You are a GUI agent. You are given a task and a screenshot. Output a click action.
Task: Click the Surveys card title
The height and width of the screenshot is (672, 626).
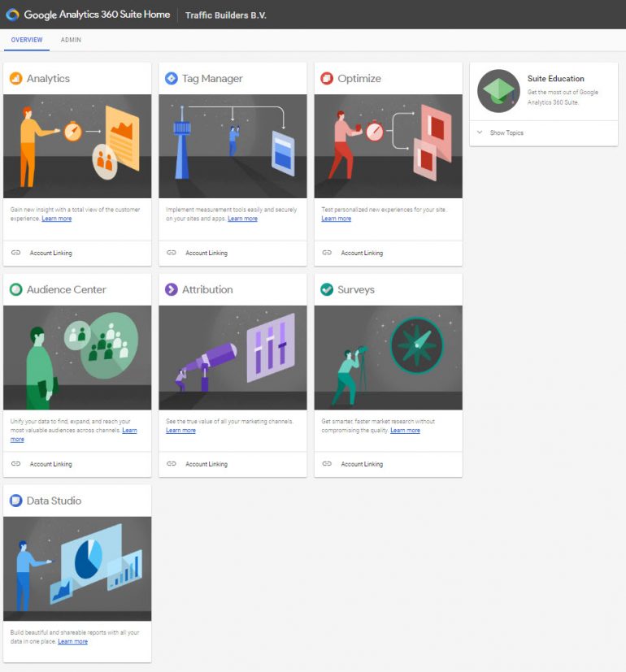(x=356, y=290)
